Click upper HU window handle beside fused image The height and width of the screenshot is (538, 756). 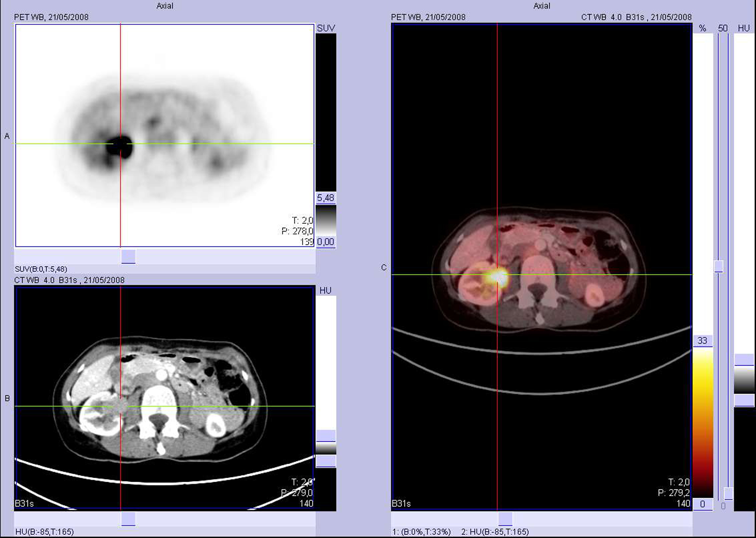744,360
